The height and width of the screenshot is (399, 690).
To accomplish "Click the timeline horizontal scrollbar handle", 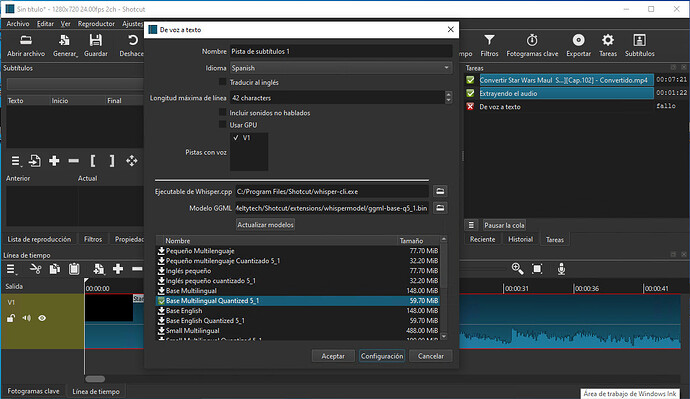I will point(95,379).
